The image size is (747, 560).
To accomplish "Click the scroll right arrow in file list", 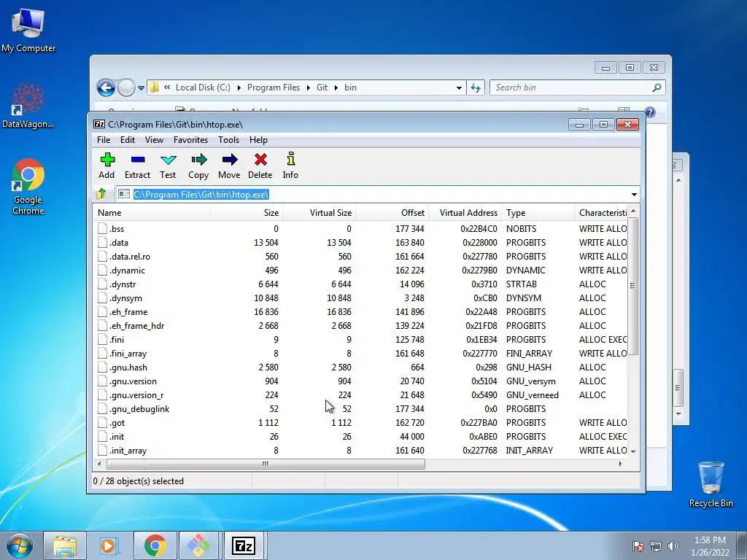I will click(620, 464).
